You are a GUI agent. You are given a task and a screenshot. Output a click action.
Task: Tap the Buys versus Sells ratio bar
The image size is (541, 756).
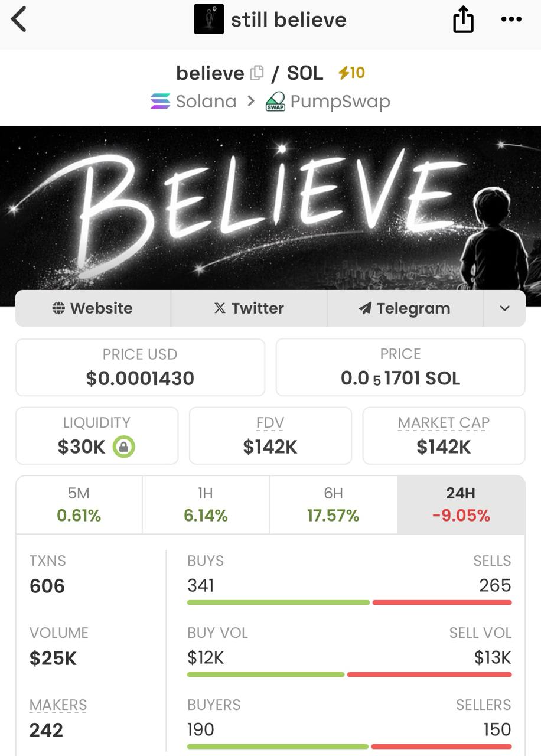(x=349, y=602)
